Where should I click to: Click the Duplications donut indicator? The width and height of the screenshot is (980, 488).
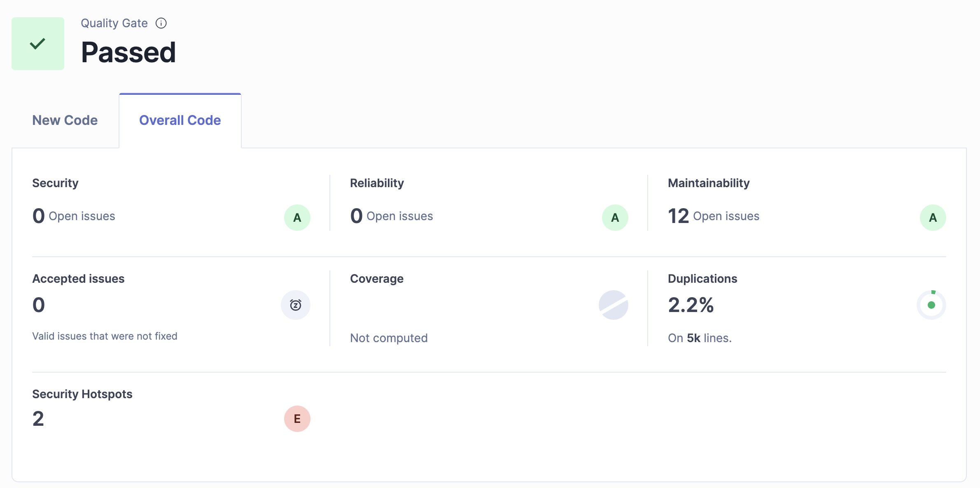(931, 305)
